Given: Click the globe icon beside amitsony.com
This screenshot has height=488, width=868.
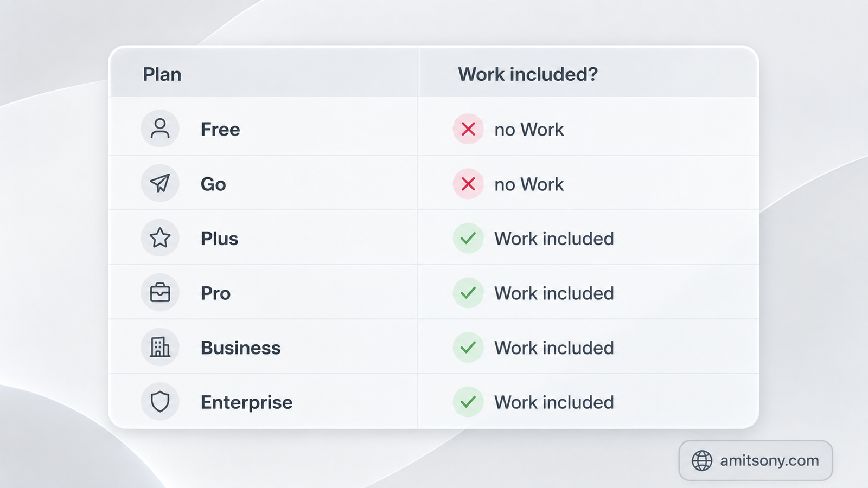Looking at the screenshot, I should click(702, 460).
